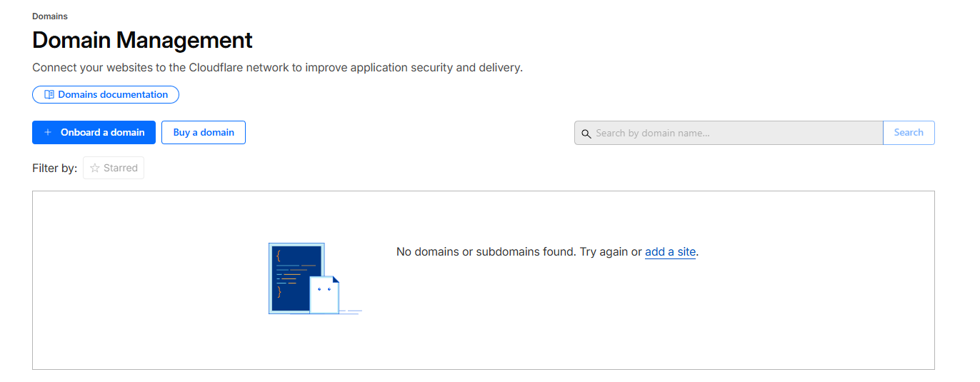This screenshot has height=382, width=980.
Task: Toggle the Starred filter
Action: click(x=114, y=169)
